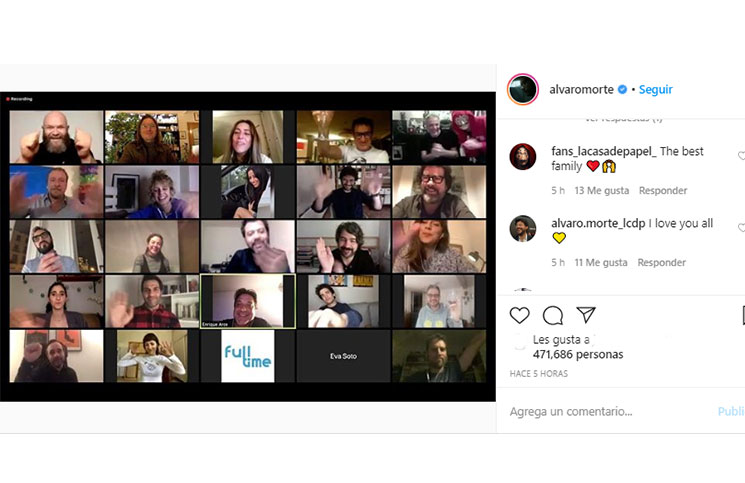Open comments via speech bubble icon
The width and height of the screenshot is (745, 483).
pos(553,315)
